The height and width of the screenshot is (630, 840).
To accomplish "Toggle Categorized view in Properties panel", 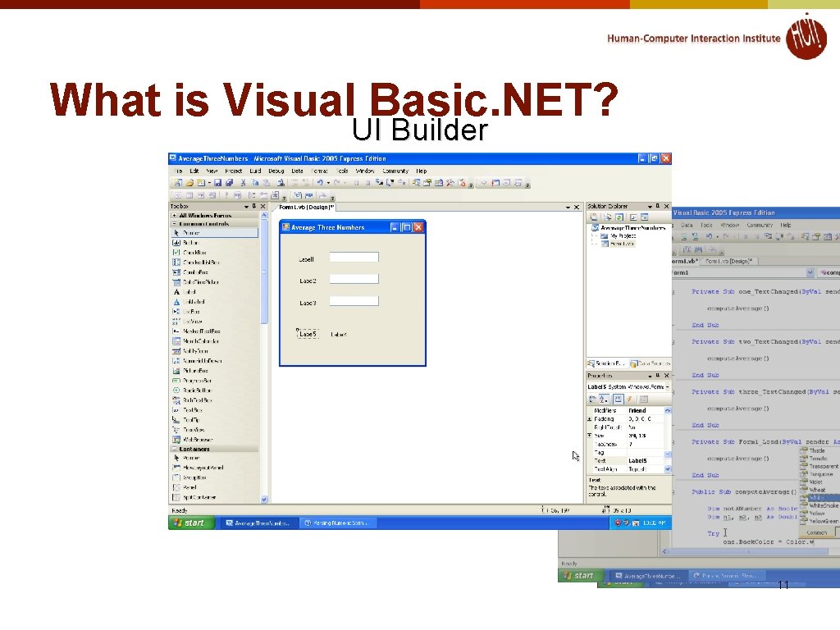I will pos(592,399).
